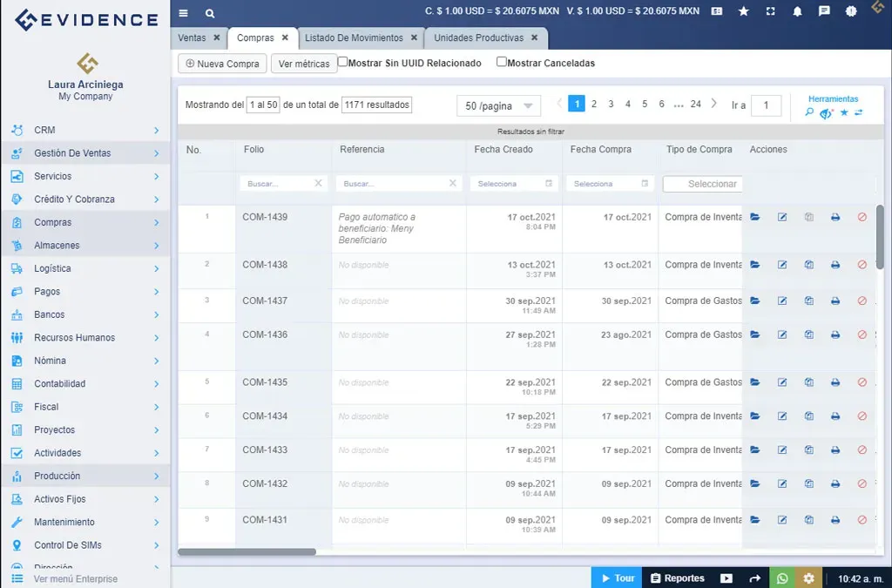Check the Mostrar Canceladas option
The image size is (892, 588).
coord(501,62)
